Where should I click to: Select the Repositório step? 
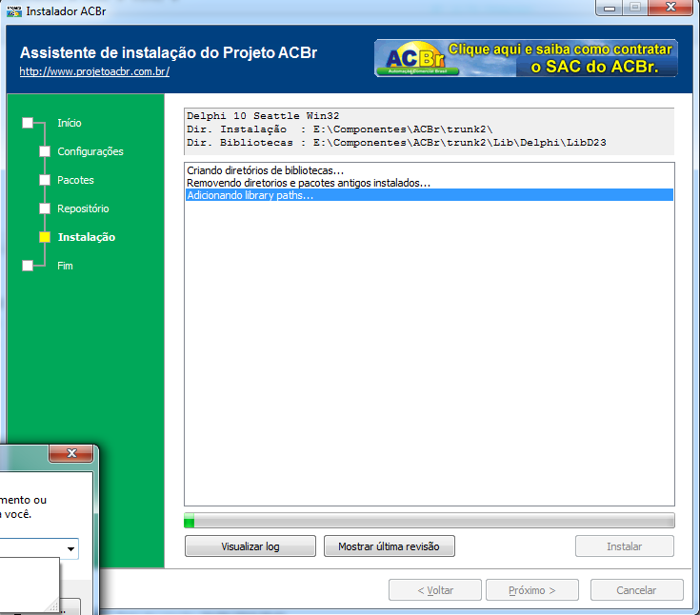(83, 208)
